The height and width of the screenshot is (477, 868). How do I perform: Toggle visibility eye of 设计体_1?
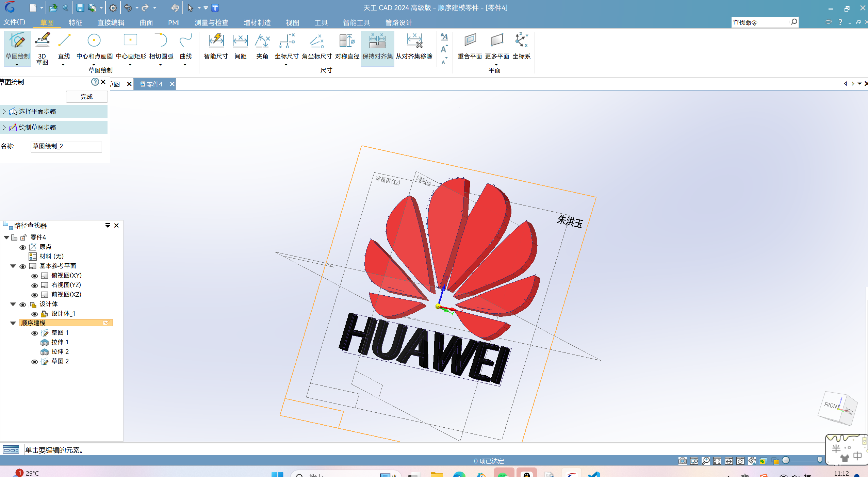[x=34, y=314]
